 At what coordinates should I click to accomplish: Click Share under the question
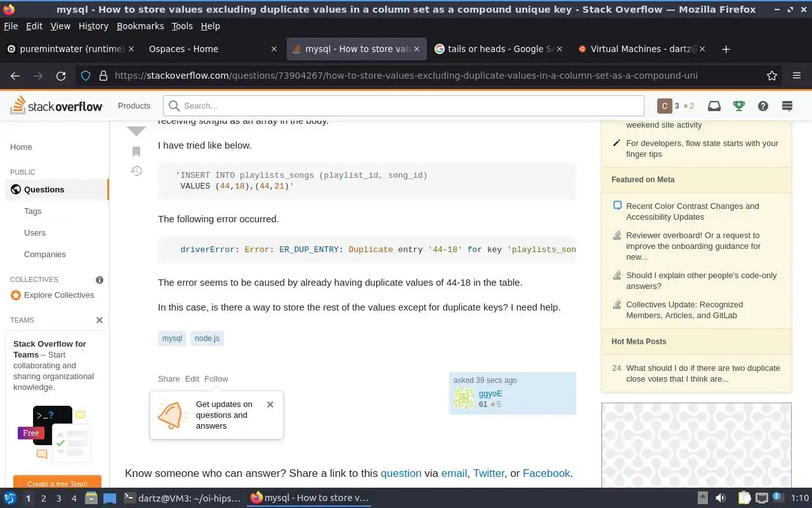pos(169,378)
